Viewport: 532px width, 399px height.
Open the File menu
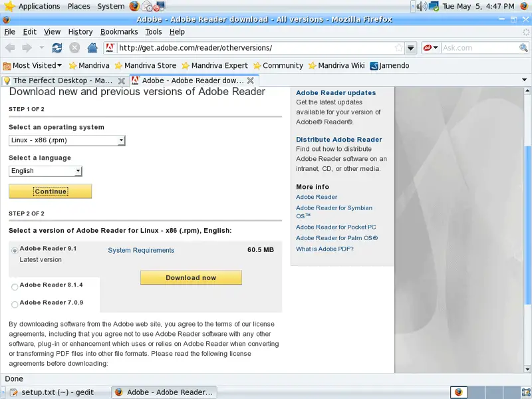(9, 32)
